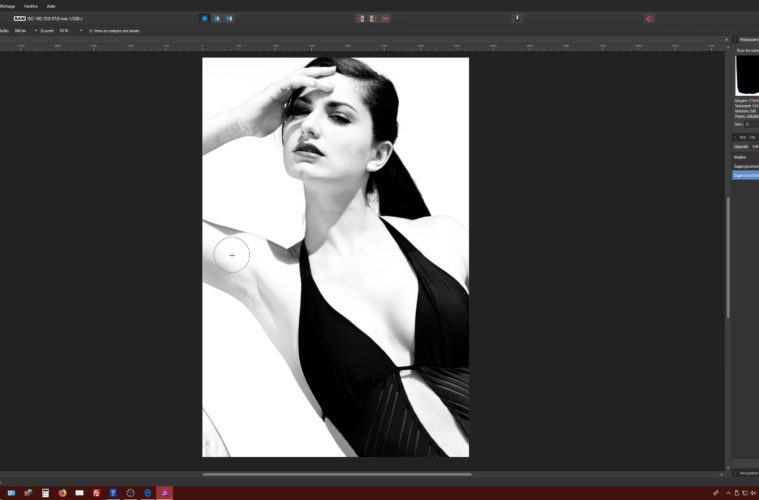Open Microsoft Edge from the taskbar

point(148,493)
